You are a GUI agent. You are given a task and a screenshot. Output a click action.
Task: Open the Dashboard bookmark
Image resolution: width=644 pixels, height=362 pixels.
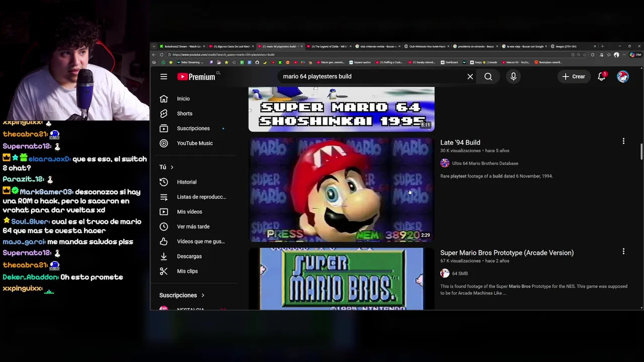click(449, 62)
